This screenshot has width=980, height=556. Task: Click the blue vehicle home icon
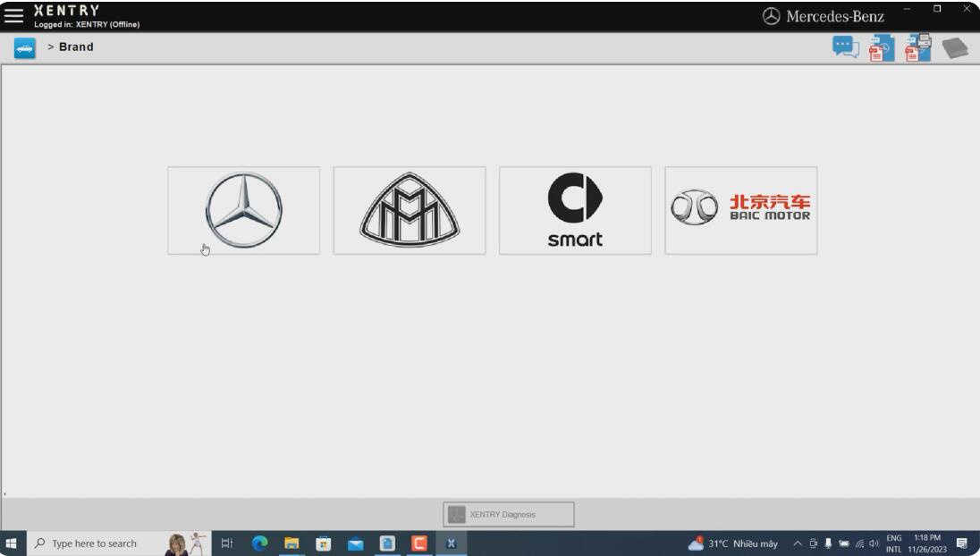[24, 47]
